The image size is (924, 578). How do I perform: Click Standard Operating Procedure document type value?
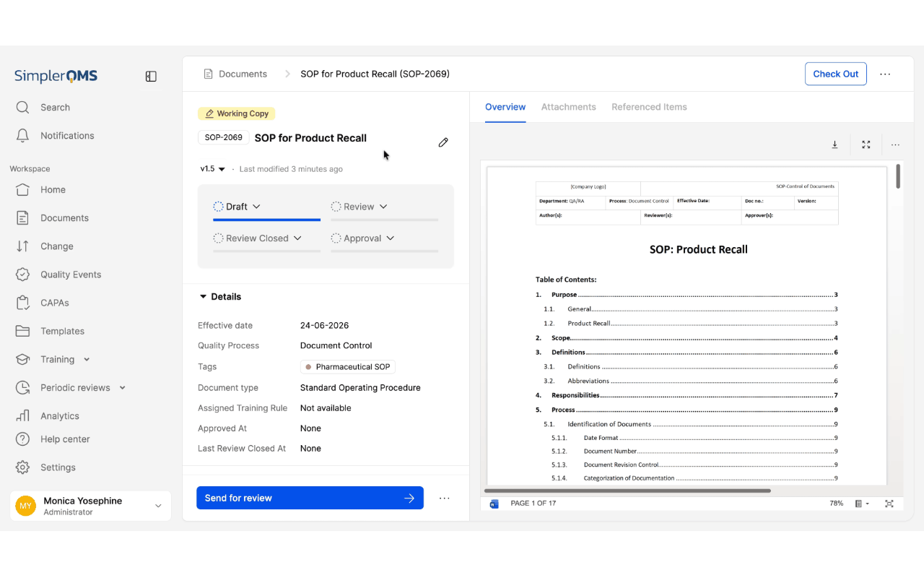[360, 388]
